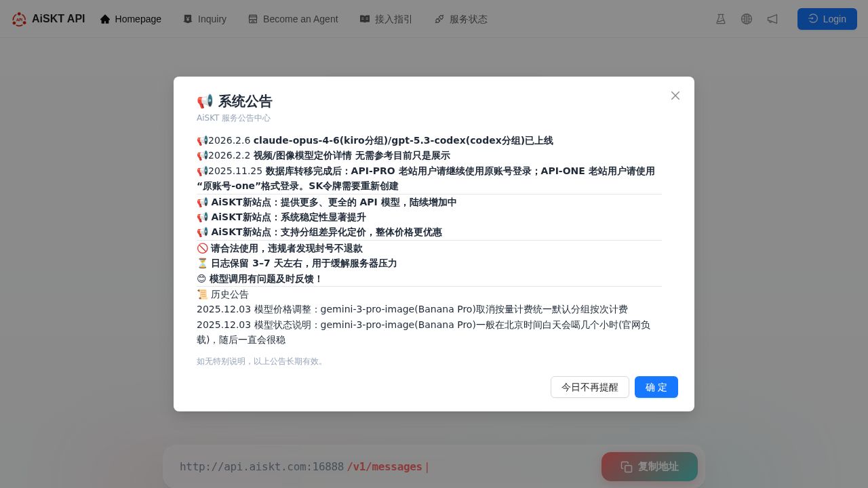View the 服务状态 status page
Image resolution: width=868 pixels, height=488 pixels.
click(x=461, y=19)
